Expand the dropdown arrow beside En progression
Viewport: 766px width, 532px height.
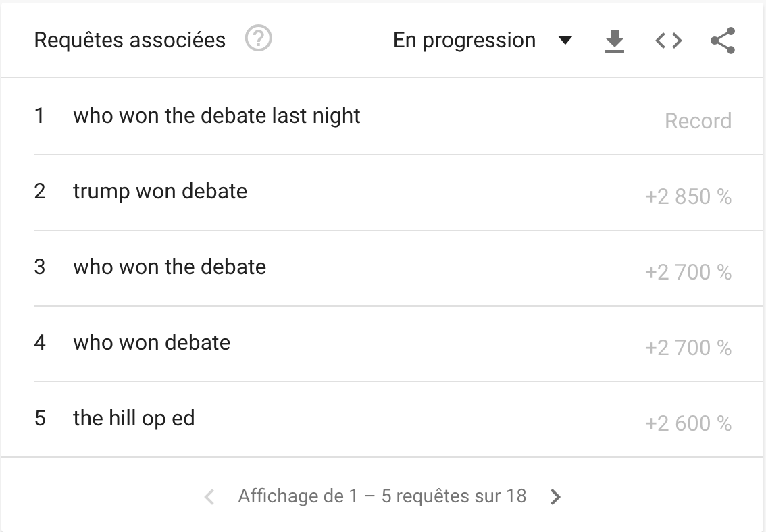pos(565,41)
